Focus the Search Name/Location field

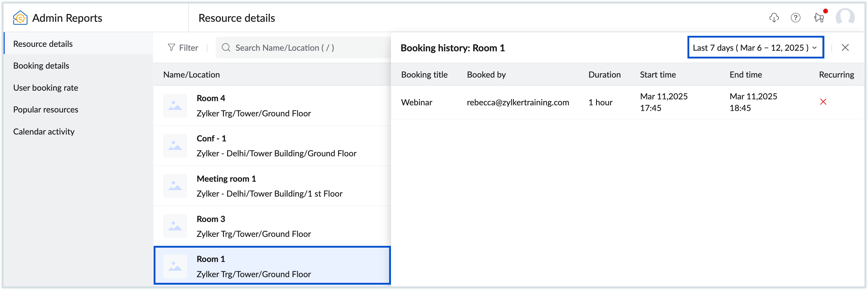303,48
